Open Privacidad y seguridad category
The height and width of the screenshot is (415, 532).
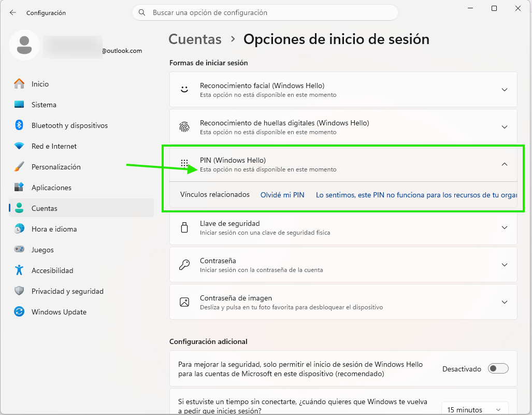[81, 291]
